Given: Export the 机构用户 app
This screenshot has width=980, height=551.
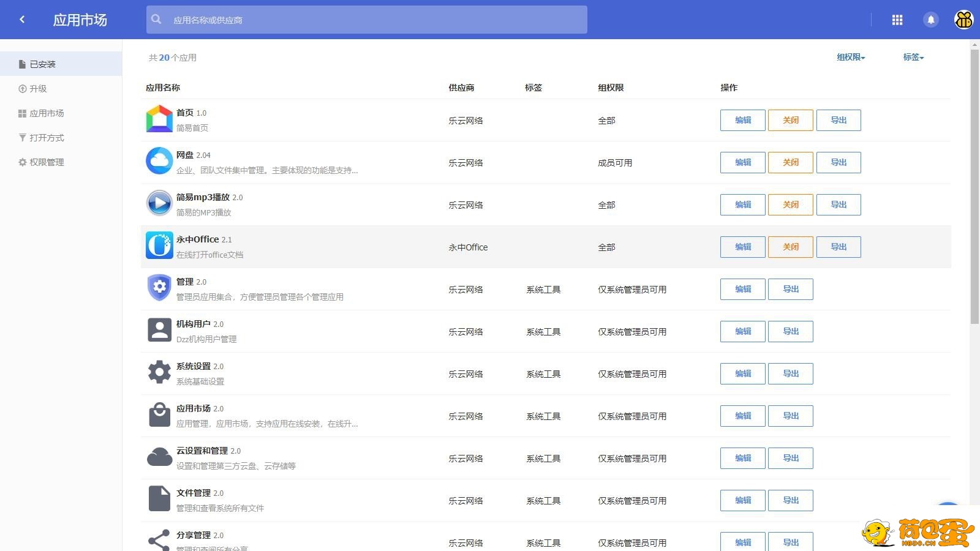Looking at the screenshot, I should (x=790, y=331).
